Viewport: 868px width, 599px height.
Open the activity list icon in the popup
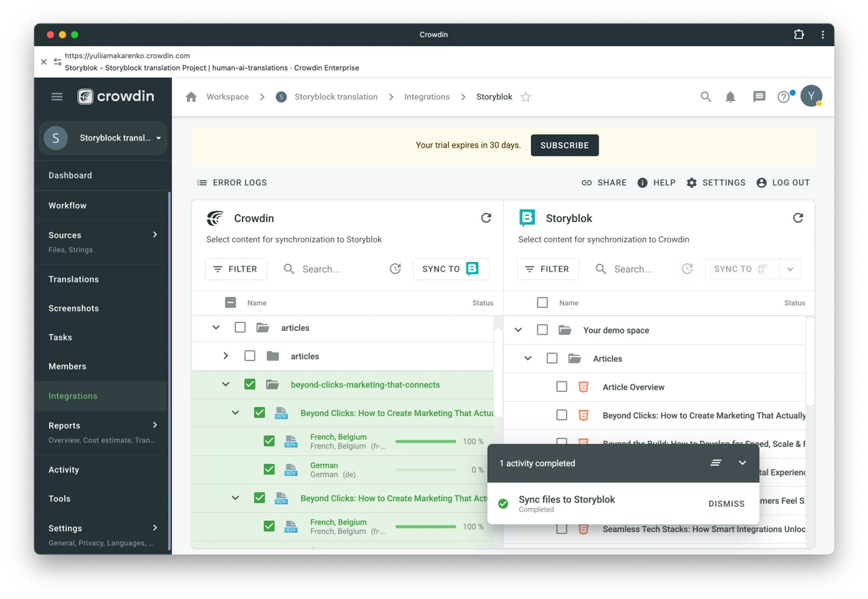pyautogui.click(x=715, y=462)
